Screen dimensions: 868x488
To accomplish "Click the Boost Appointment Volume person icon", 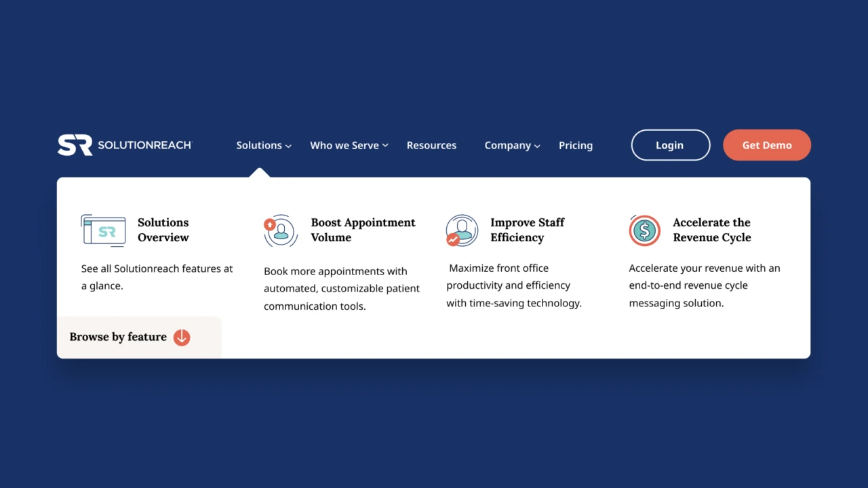I will click(x=280, y=230).
